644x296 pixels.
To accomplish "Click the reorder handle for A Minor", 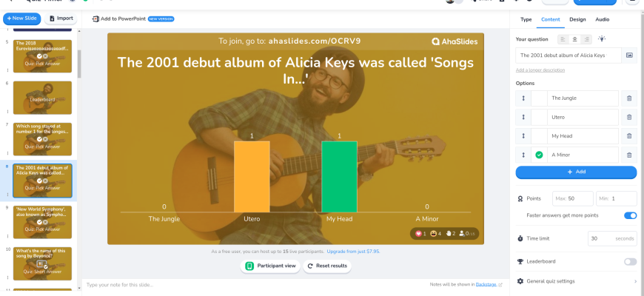I will 523,155.
